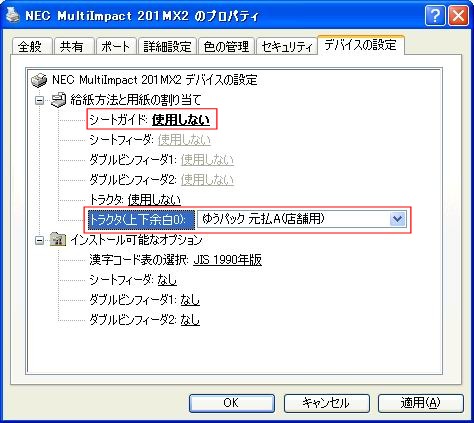Click the OK button
Viewport: 474px width, 423px height.
pyautogui.click(x=232, y=403)
